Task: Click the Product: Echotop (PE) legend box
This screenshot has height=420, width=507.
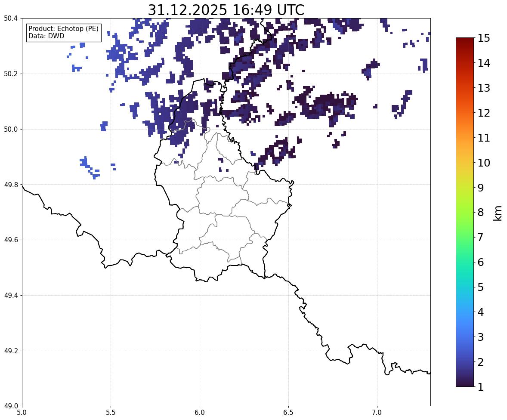Action: 64,32
